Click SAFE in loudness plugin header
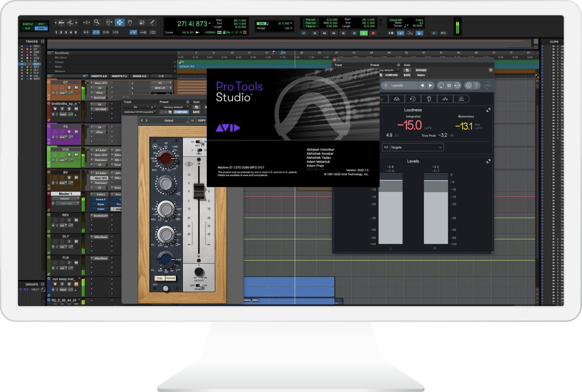 (x=407, y=75)
